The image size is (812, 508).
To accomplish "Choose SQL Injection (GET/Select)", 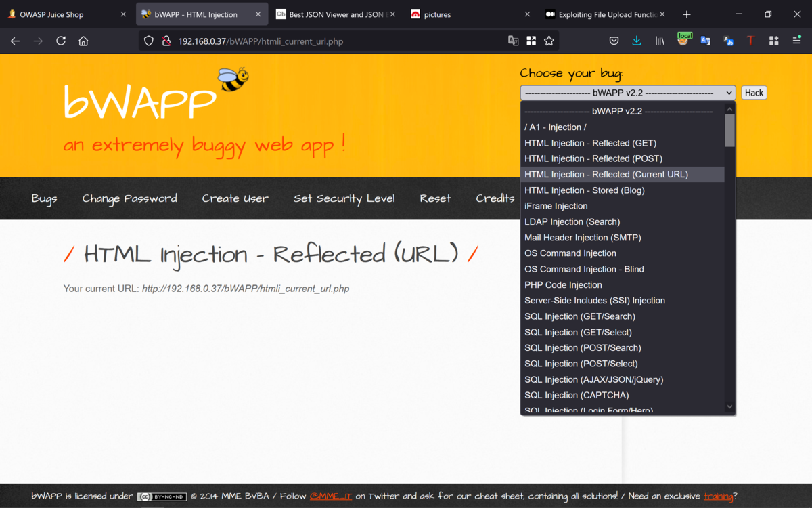I will pos(623,333).
